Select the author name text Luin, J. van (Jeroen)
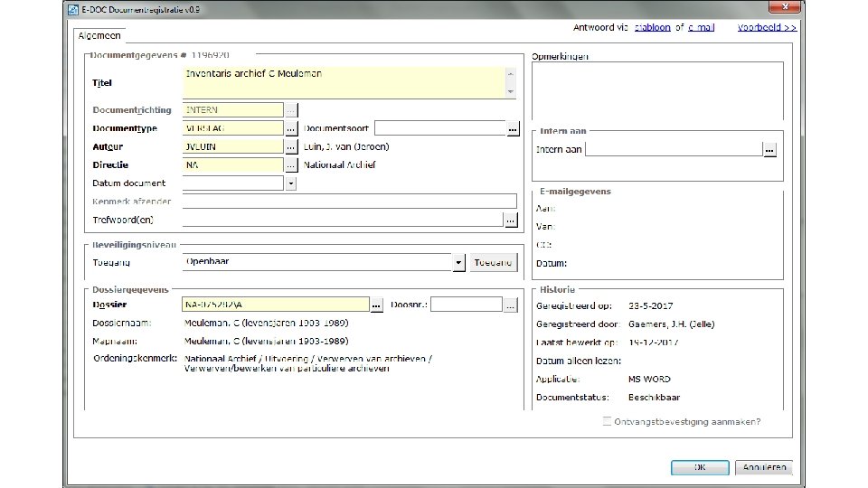This screenshot has width=868, height=488. pos(346,146)
